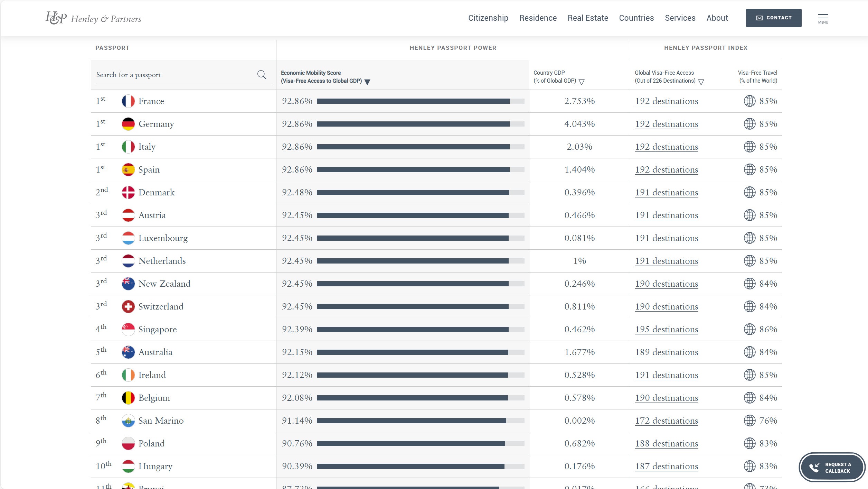
Task: Click the 76% visa-free travel value
Action: pos(768,421)
